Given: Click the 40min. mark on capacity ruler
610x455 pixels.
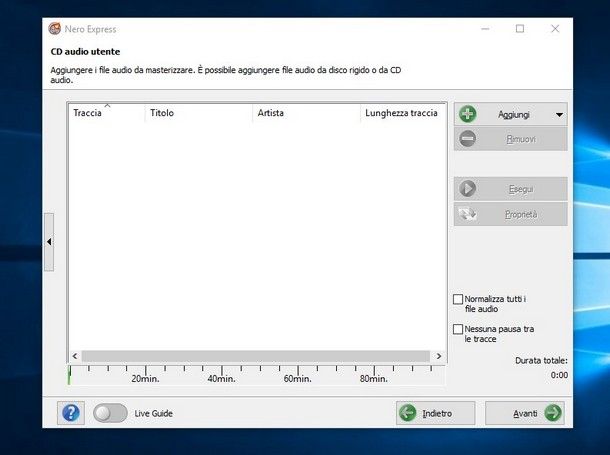Looking at the screenshot, I should pos(221,378).
